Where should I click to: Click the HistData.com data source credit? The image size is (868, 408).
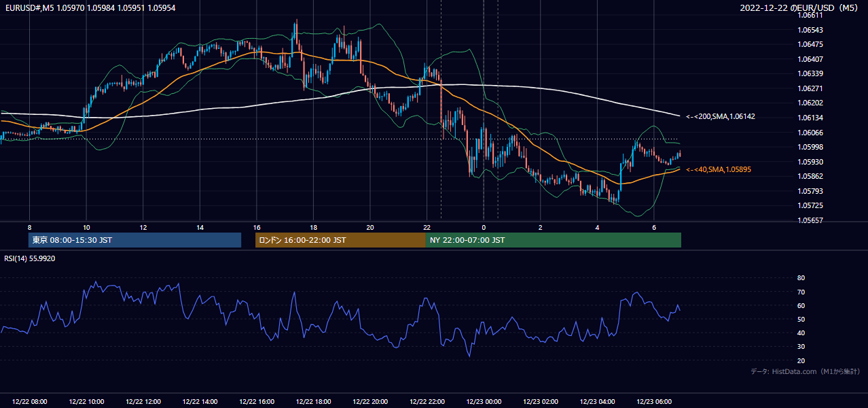[806, 371]
